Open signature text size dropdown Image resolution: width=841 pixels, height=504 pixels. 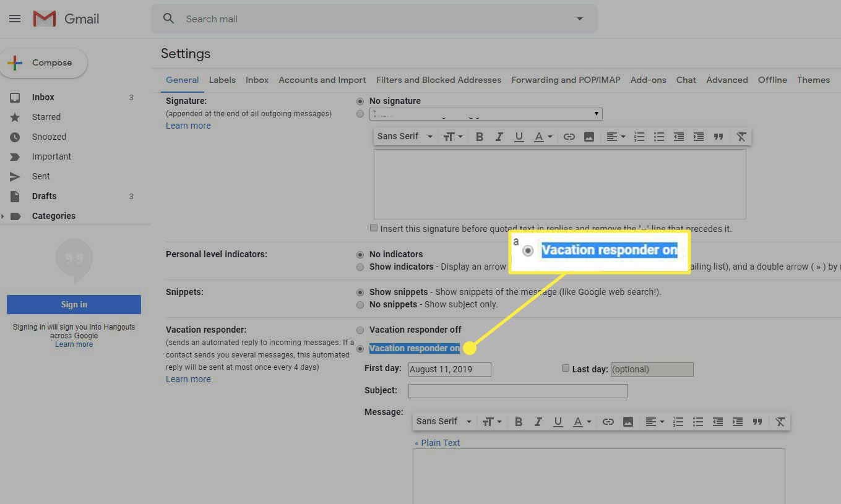pyautogui.click(x=453, y=137)
